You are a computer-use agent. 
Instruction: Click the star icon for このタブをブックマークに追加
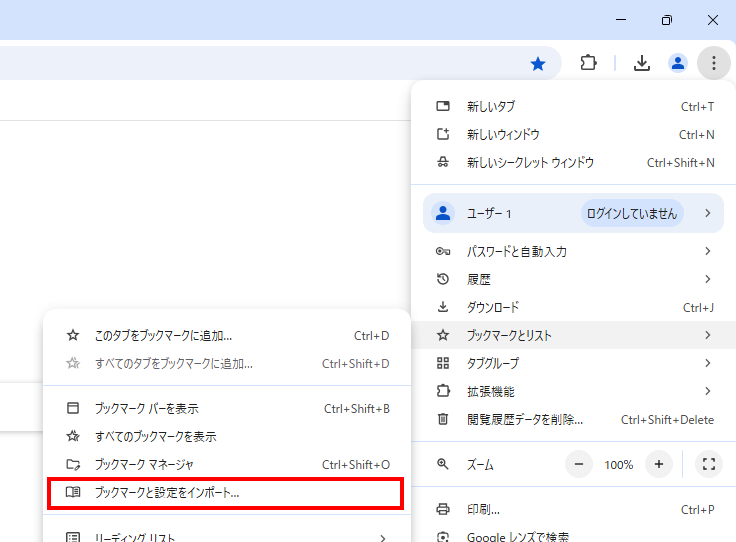click(x=73, y=336)
